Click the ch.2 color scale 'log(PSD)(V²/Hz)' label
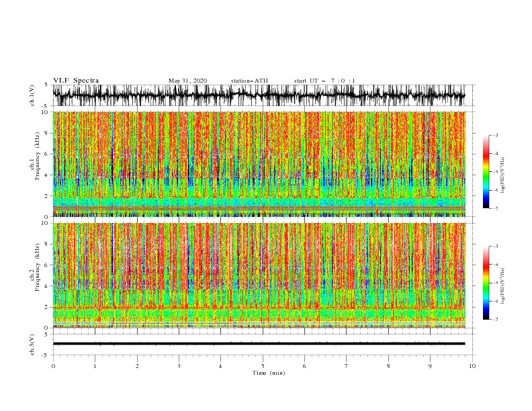The image size is (532, 411). (x=503, y=285)
